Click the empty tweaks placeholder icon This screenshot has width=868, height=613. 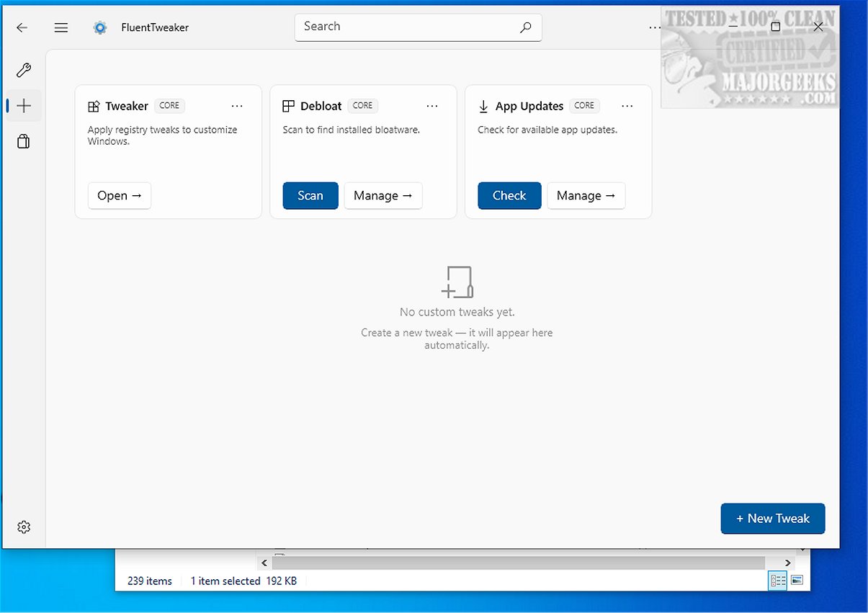click(457, 282)
